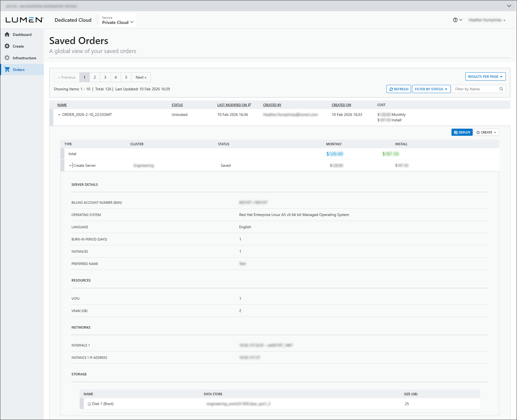Select the 'Unlocked' status cell

(x=179, y=115)
